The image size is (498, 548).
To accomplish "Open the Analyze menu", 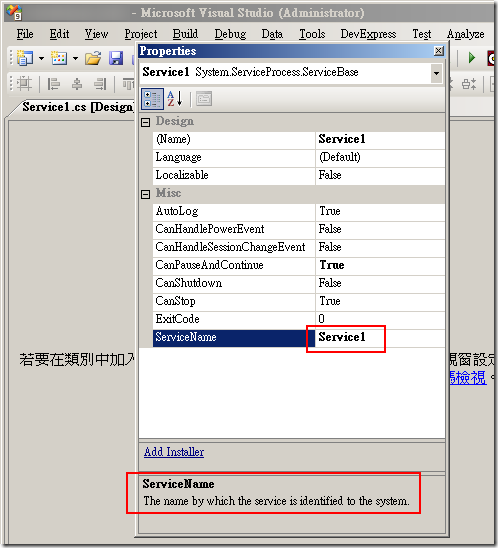I will tap(465, 34).
